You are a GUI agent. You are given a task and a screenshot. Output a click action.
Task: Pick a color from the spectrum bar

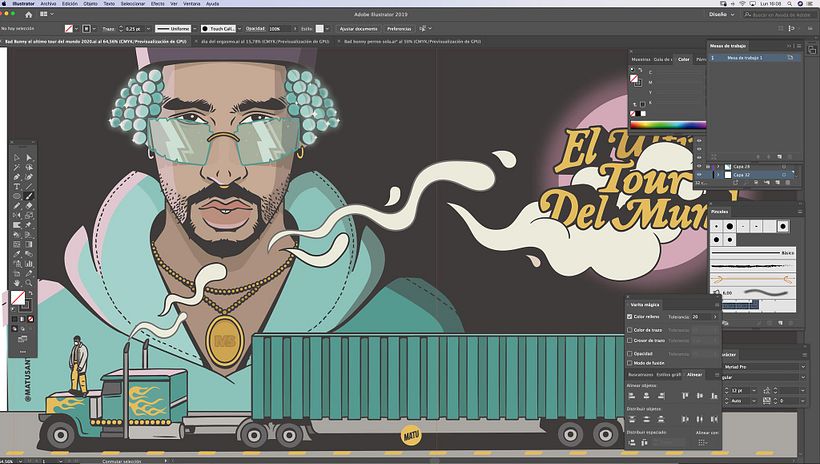[668, 125]
